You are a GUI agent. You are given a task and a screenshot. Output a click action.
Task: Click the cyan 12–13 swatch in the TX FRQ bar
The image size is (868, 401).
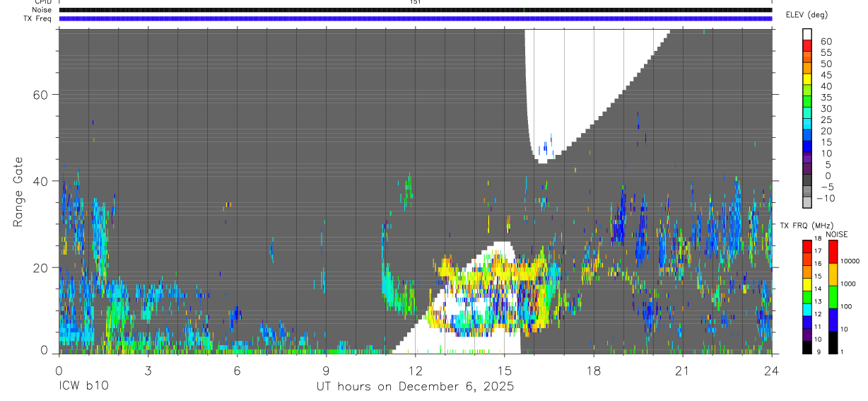point(807,309)
